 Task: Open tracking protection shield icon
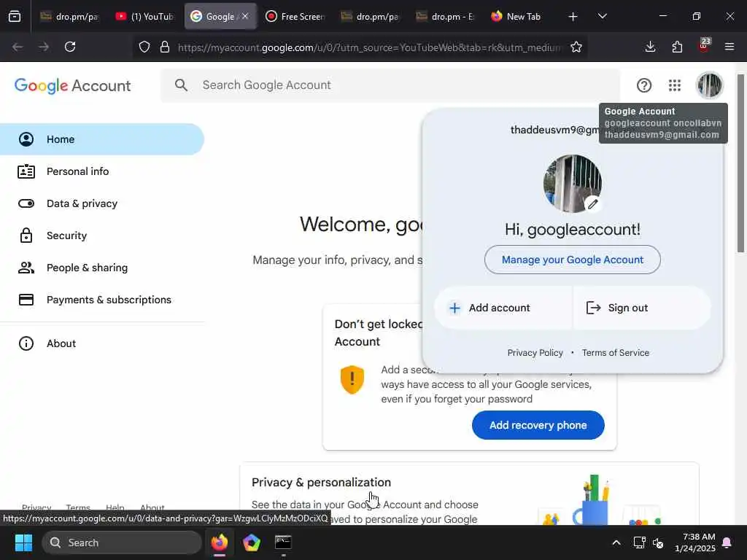click(x=144, y=47)
